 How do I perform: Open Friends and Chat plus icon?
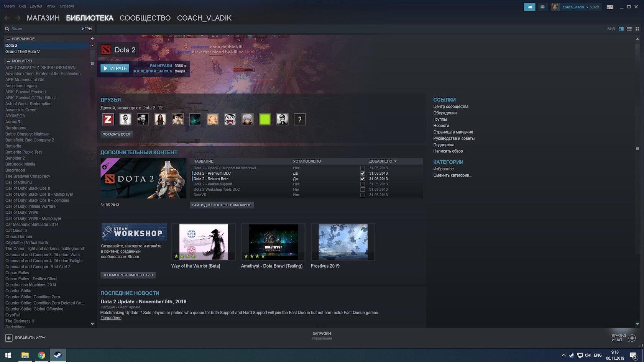click(x=632, y=338)
